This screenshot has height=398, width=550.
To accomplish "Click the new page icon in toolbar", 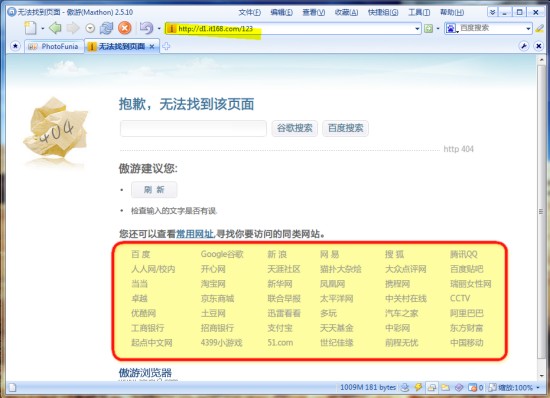I will tap(31, 28).
